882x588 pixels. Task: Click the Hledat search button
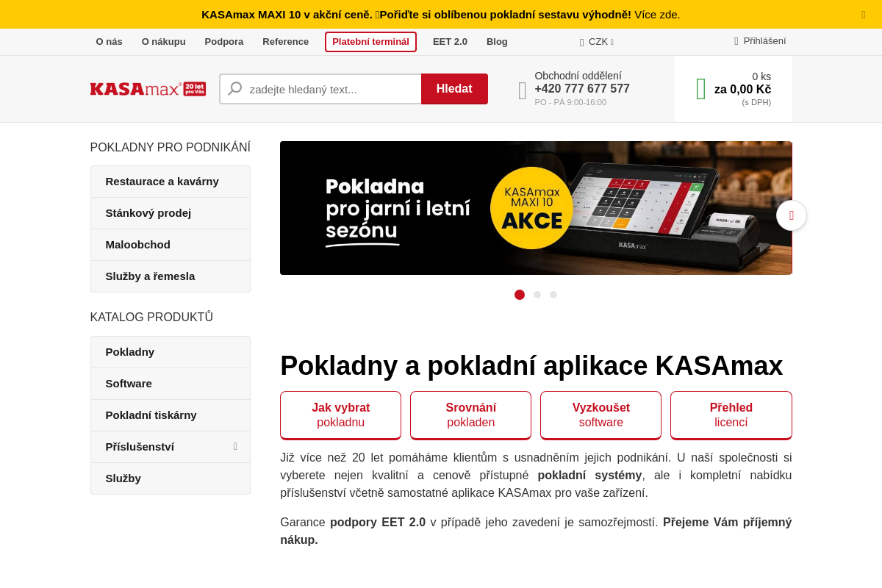click(454, 89)
